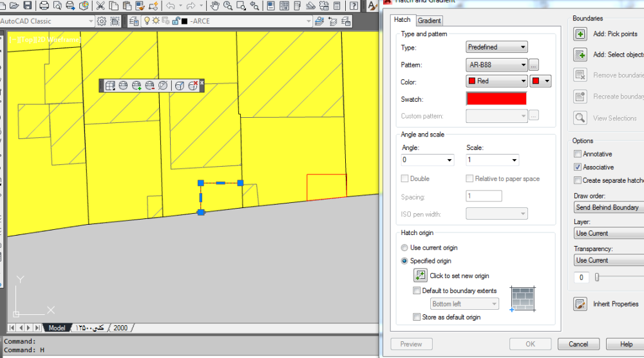Open the Layer Properties Manager icon
Image resolution: width=644 pixels, height=358 pixels.
(134, 21)
